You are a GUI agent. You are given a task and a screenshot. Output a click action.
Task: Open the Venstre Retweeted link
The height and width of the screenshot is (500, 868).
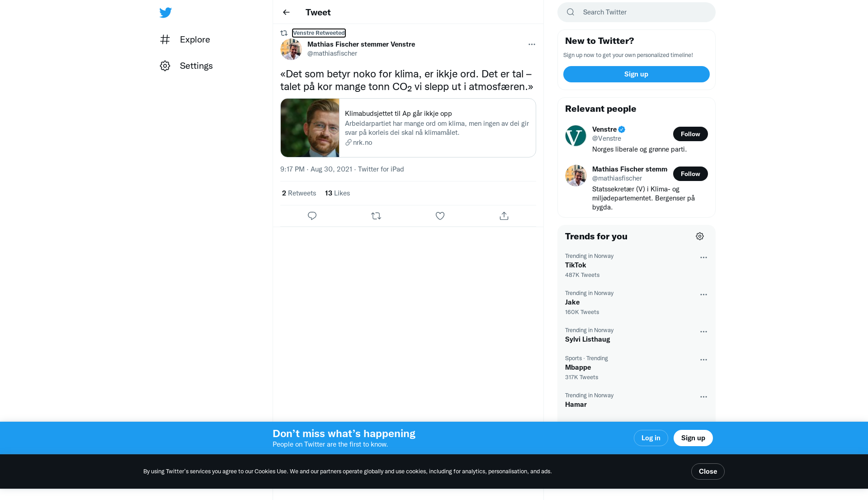319,33
